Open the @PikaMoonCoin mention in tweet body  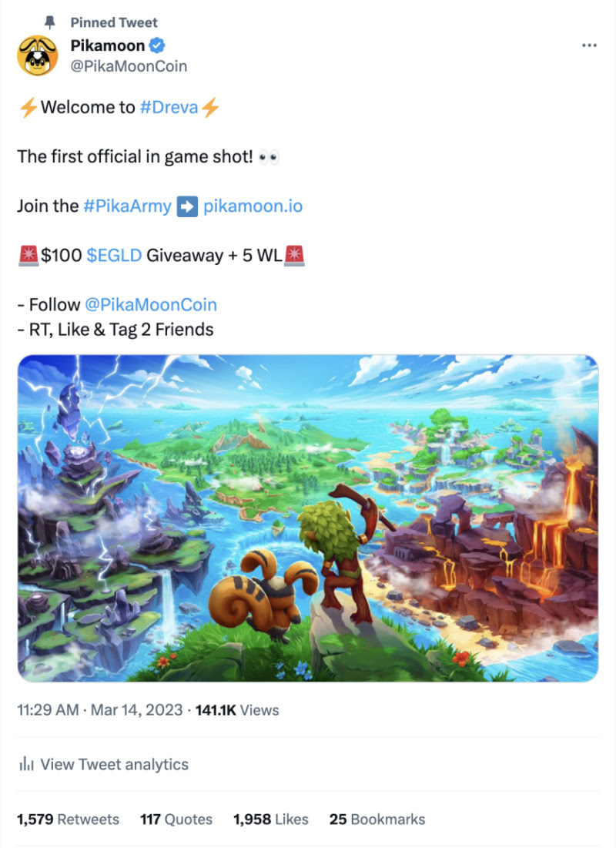(x=151, y=304)
